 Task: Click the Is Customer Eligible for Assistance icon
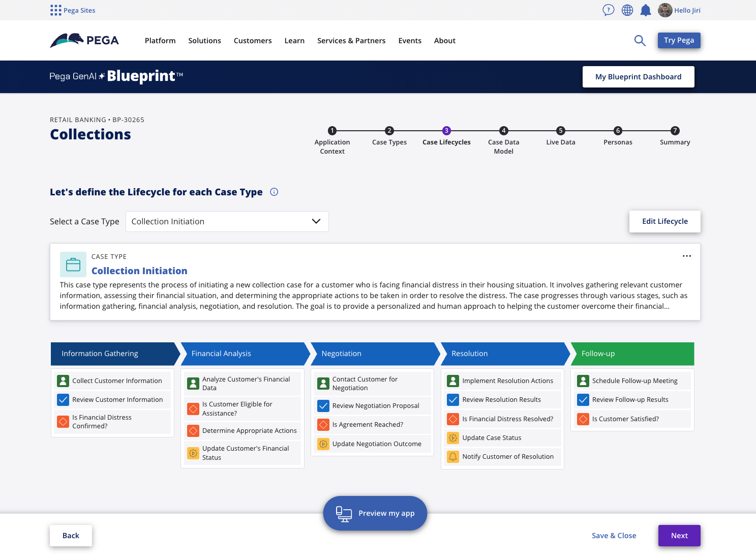click(x=193, y=408)
